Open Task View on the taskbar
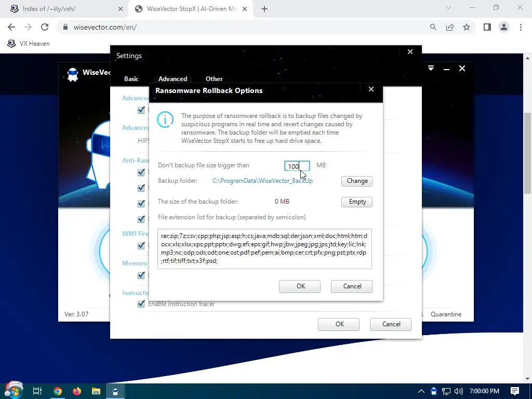This screenshot has height=399, width=532. 37,391
